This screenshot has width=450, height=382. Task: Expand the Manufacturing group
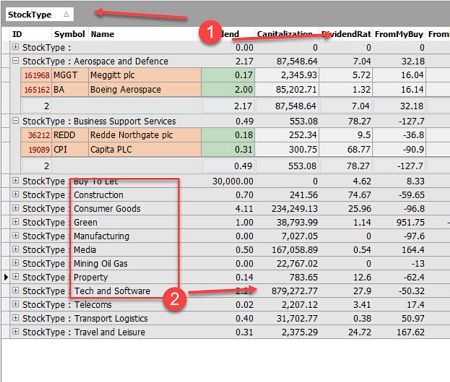click(x=15, y=235)
